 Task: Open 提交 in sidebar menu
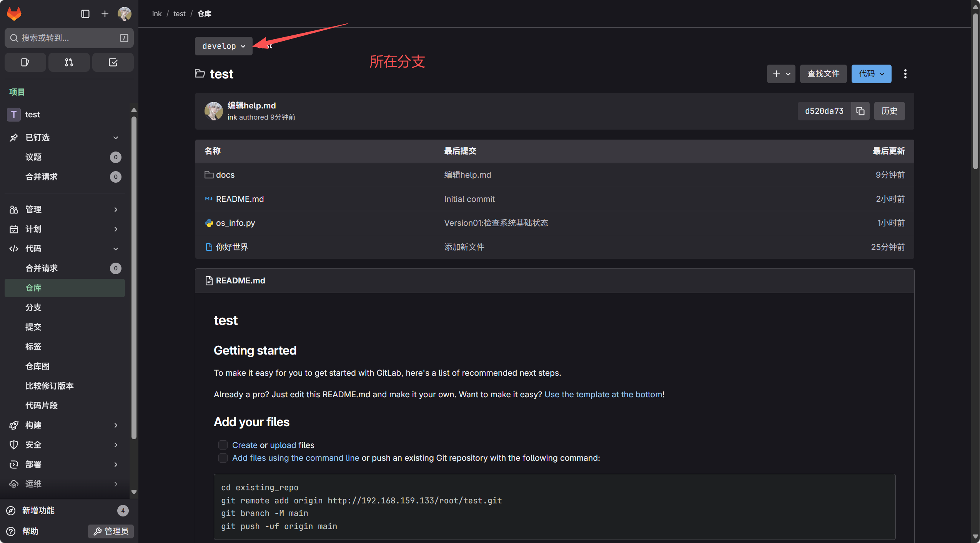(x=33, y=327)
